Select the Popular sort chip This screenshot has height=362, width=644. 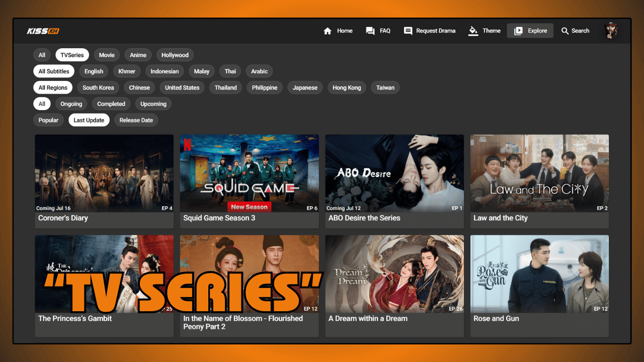click(48, 120)
